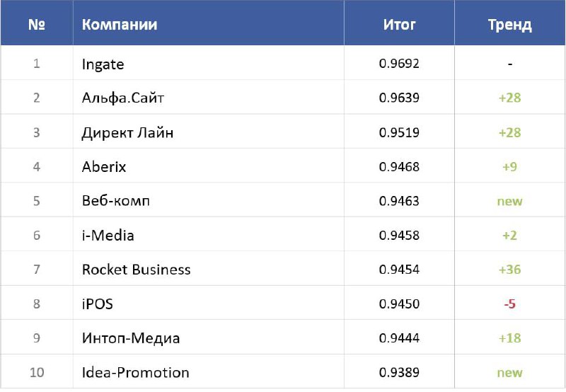This screenshot has width=566, height=392.
Task: Click the Итог column header
Action: (x=399, y=25)
